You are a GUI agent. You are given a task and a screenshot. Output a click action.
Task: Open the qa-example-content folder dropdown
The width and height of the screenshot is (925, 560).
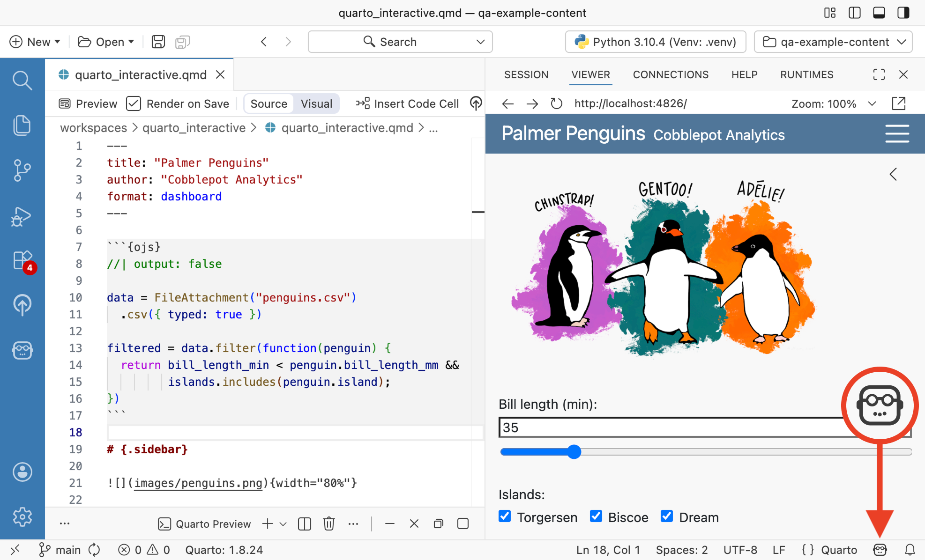pos(833,42)
